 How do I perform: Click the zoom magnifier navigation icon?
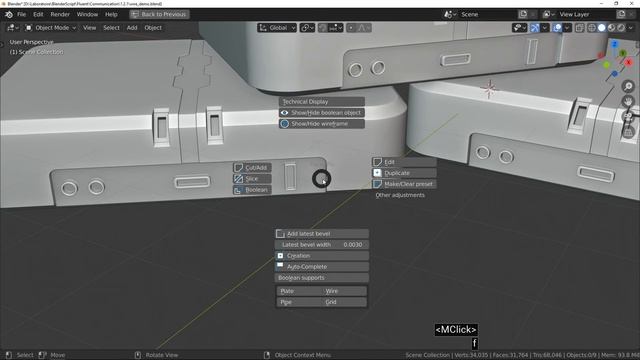click(629, 86)
